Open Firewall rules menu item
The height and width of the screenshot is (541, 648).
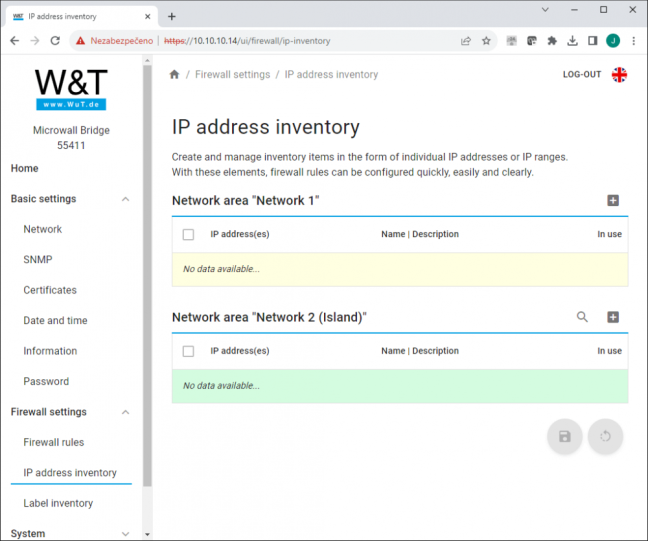(x=54, y=442)
